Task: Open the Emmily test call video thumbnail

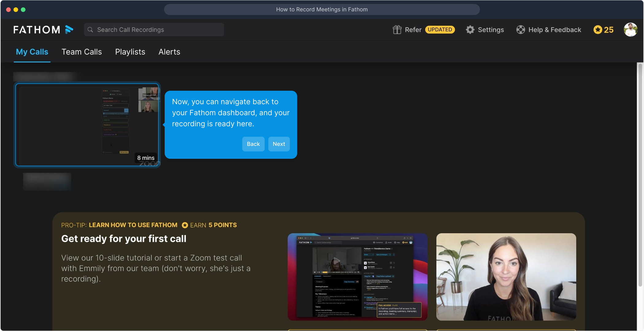Action: click(506, 277)
